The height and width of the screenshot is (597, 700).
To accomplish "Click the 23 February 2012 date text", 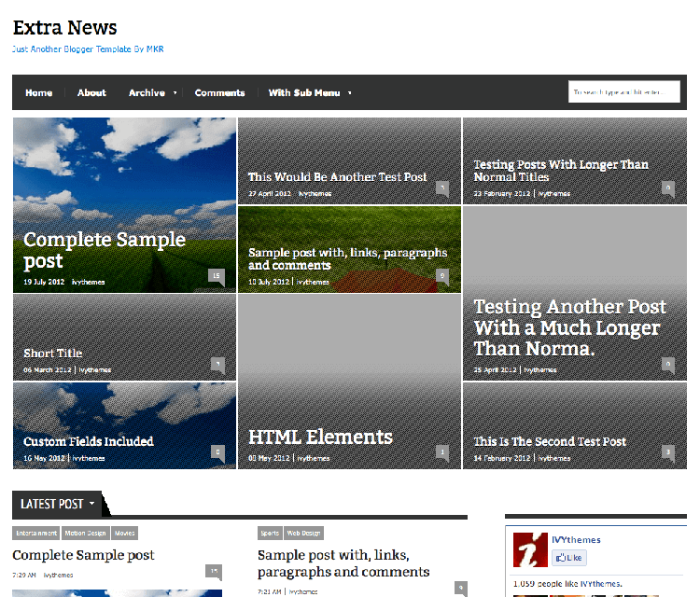I will pyautogui.click(x=502, y=194).
